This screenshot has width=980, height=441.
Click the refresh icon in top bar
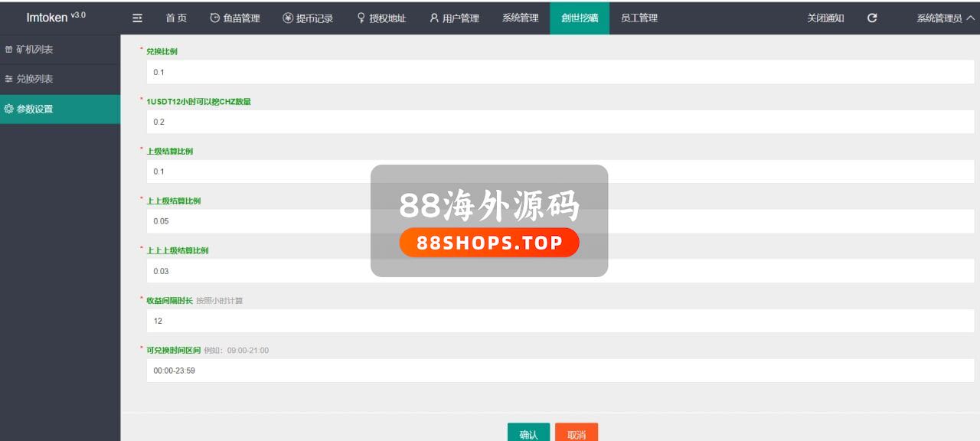tap(872, 18)
